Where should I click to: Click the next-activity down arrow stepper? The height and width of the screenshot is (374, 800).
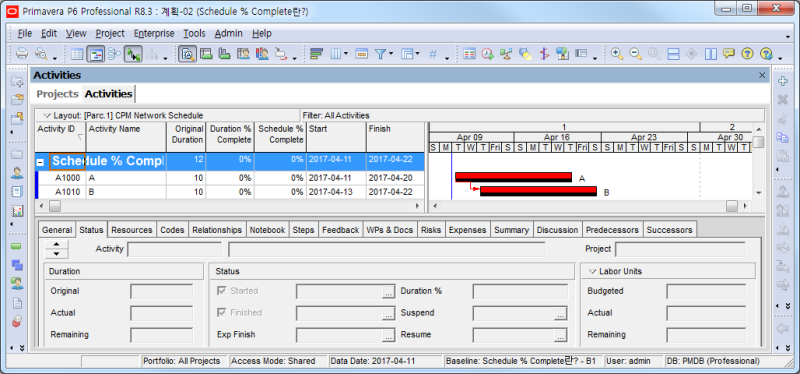point(57,254)
